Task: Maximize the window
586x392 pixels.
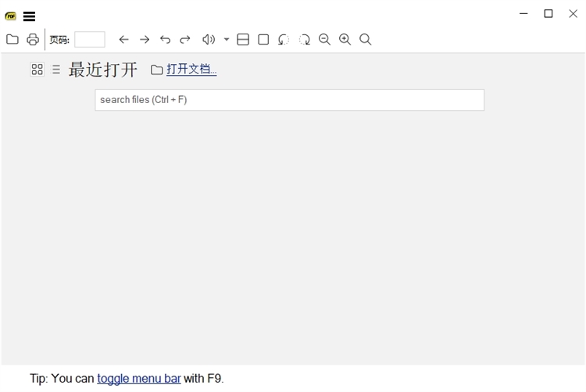Action: (x=548, y=14)
